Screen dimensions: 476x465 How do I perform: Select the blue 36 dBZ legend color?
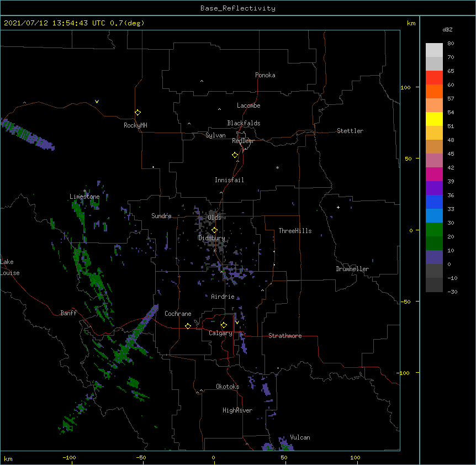(434, 202)
